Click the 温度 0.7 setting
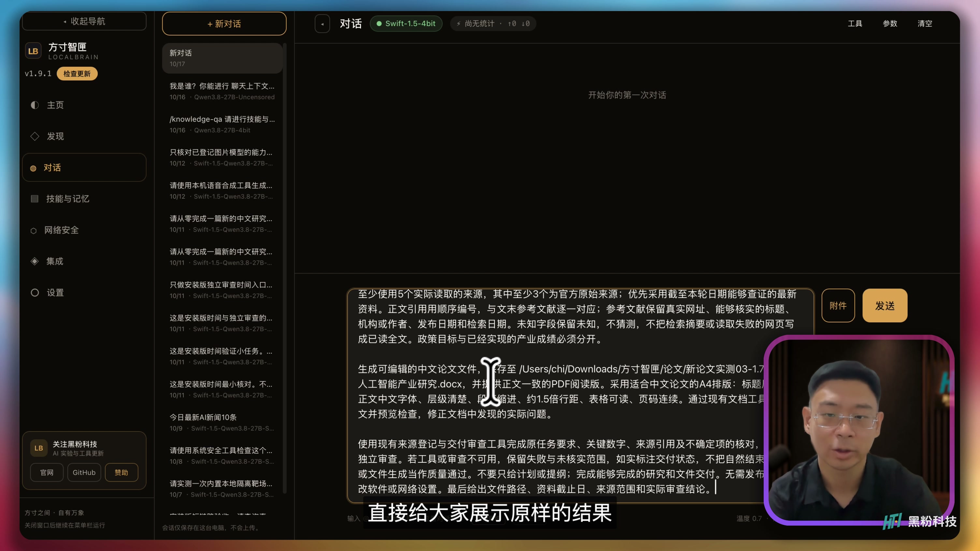Image resolution: width=980 pixels, height=551 pixels. (749, 518)
